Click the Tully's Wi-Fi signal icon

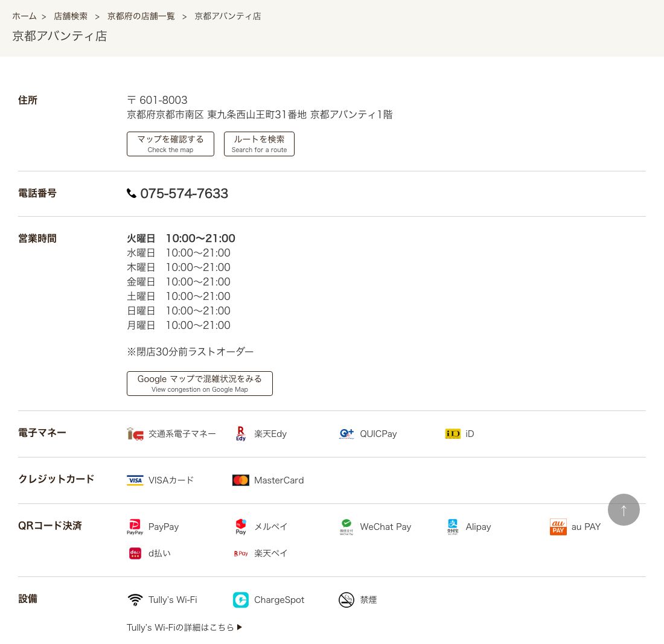pyautogui.click(x=135, y=600)
